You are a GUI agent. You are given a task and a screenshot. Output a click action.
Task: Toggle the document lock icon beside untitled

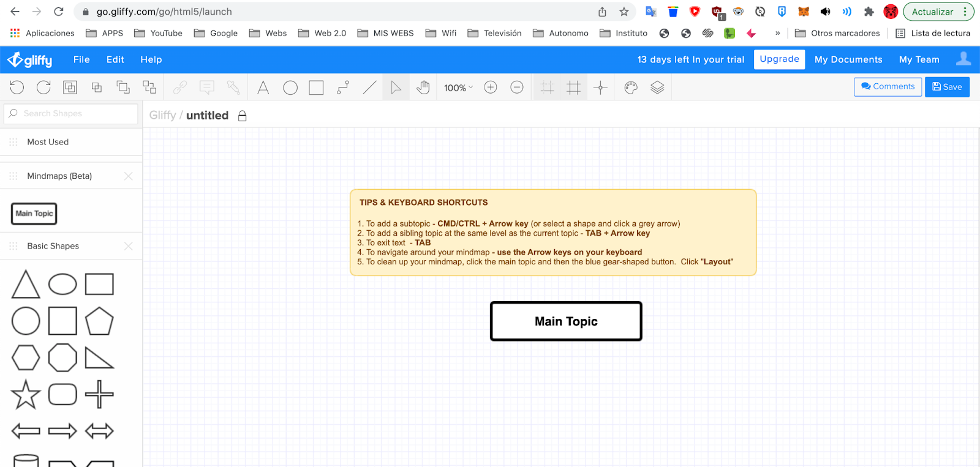point(243,116)
